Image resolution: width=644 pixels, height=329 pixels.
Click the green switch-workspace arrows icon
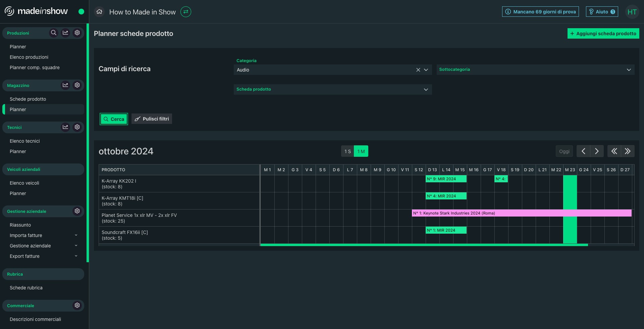point(186,12)
